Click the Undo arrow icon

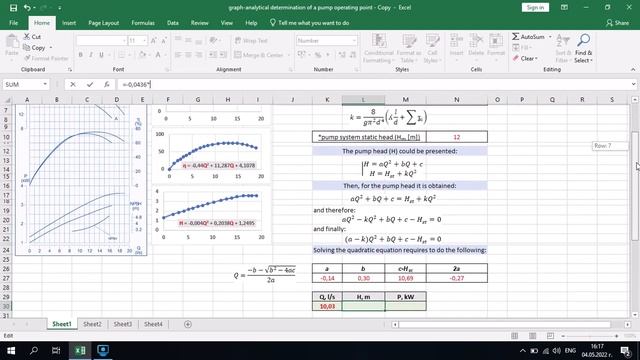(27, 7)
